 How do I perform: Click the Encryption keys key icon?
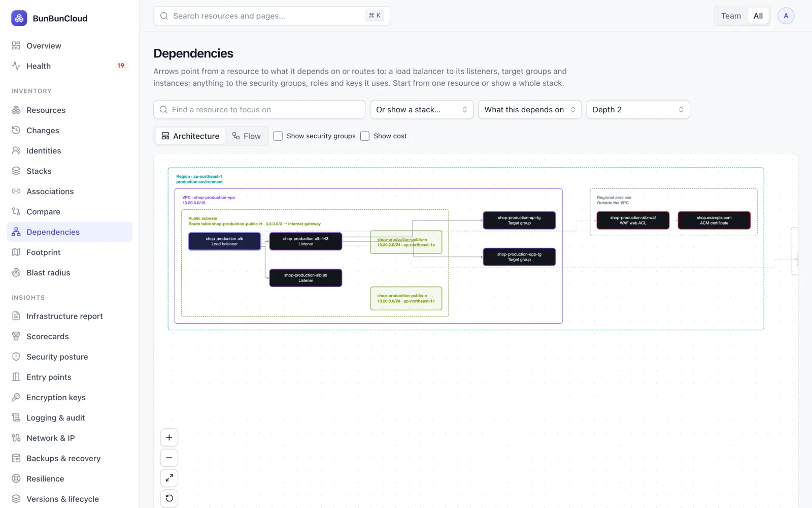[x=16, y=397]
